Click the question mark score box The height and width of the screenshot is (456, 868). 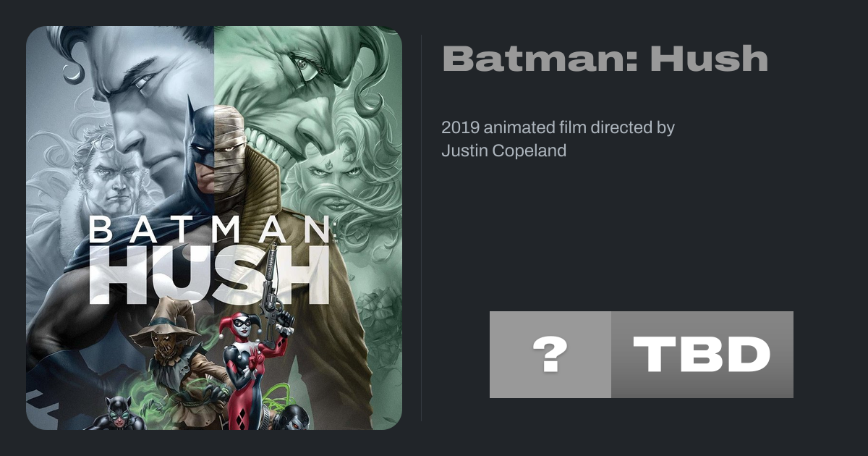pyautogui.click(x=550, y=355)
